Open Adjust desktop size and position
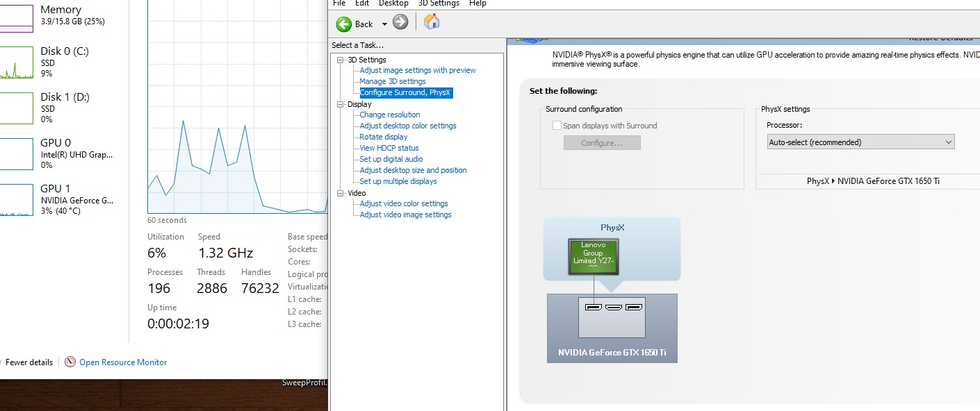 (x=414, y=170)
